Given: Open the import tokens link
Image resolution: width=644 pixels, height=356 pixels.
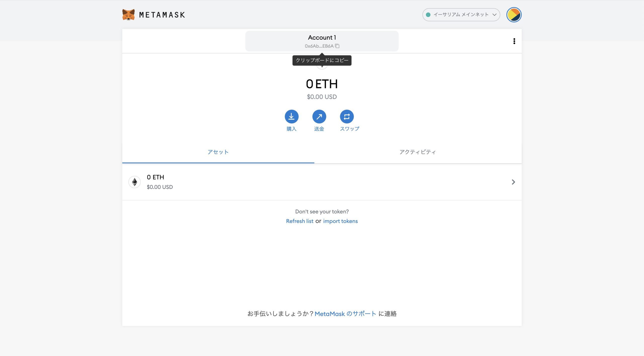Looking at the screenshot, I should click(340, 221).
